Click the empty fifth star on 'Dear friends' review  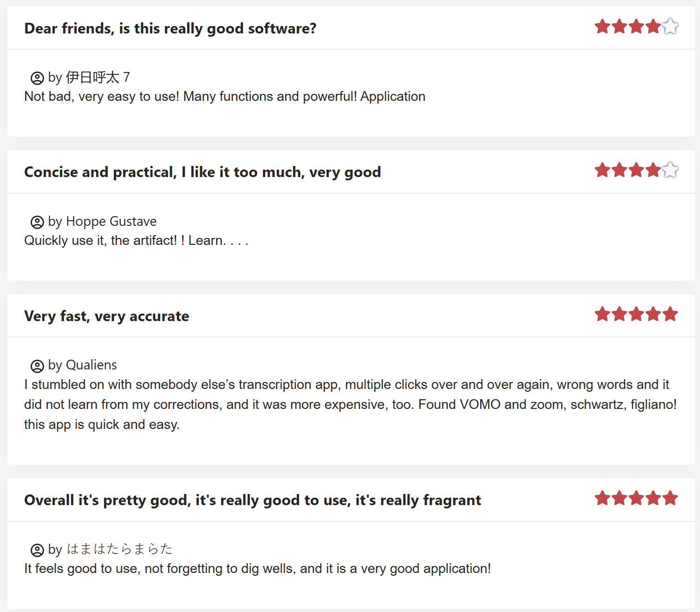pos(670,26)
